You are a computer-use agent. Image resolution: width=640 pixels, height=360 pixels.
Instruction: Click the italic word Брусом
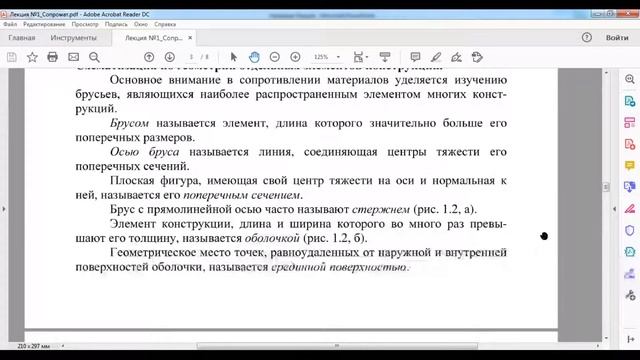[x=129, y=123]
